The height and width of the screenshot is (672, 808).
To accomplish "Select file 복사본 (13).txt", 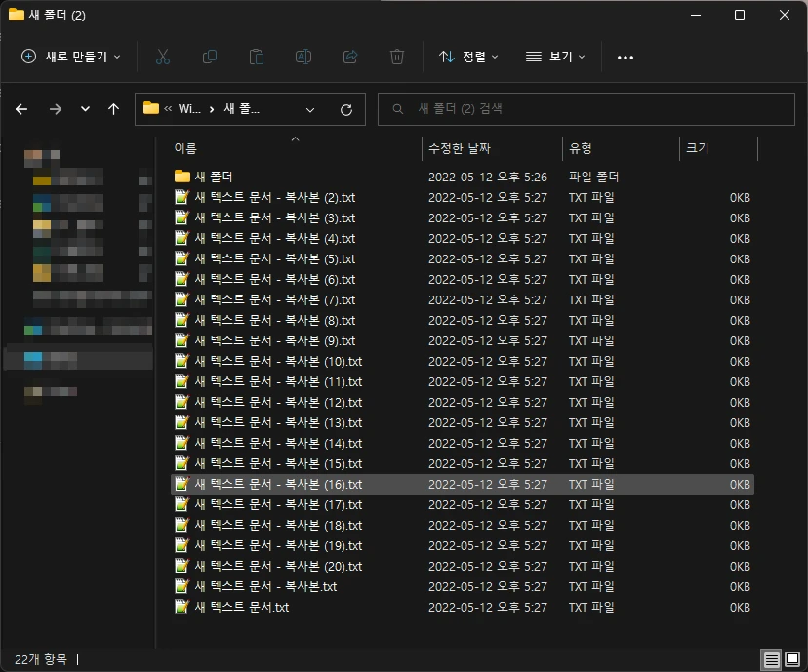I will (463, 422).
